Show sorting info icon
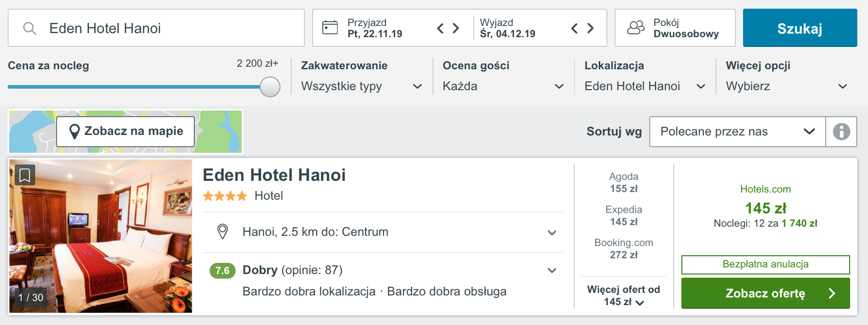This screenshot has height=325, width=868. (841, 131)
